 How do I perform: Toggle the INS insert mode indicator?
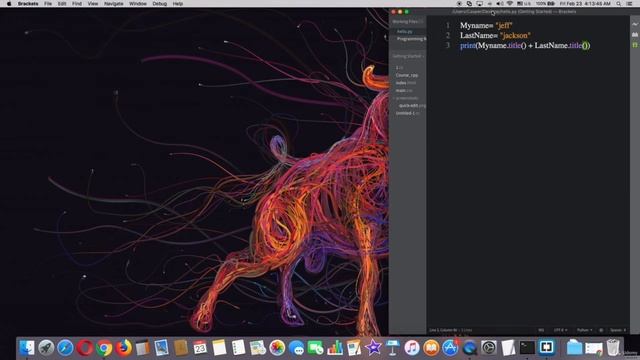pyautogui.click(x=541, y=330)
